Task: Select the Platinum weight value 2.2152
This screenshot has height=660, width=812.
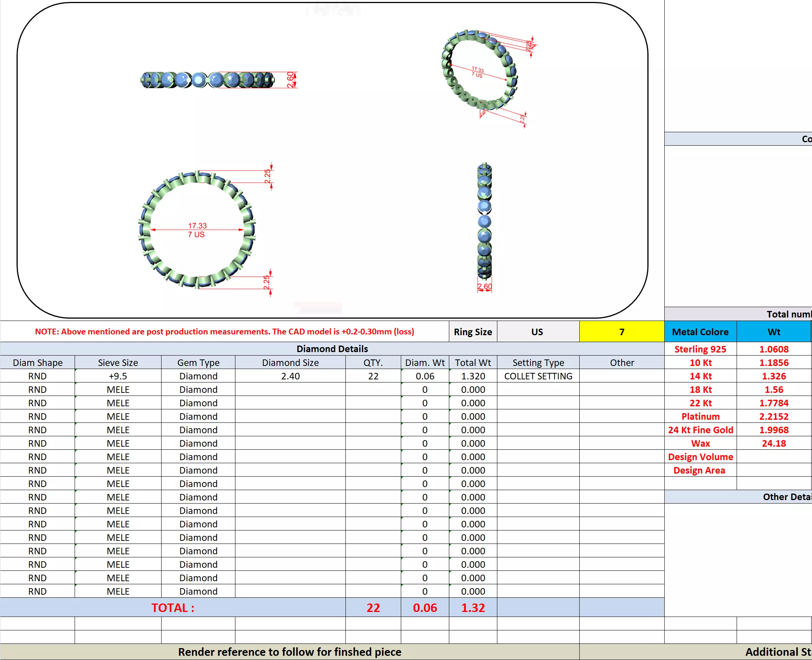Action: click(774, 416)
